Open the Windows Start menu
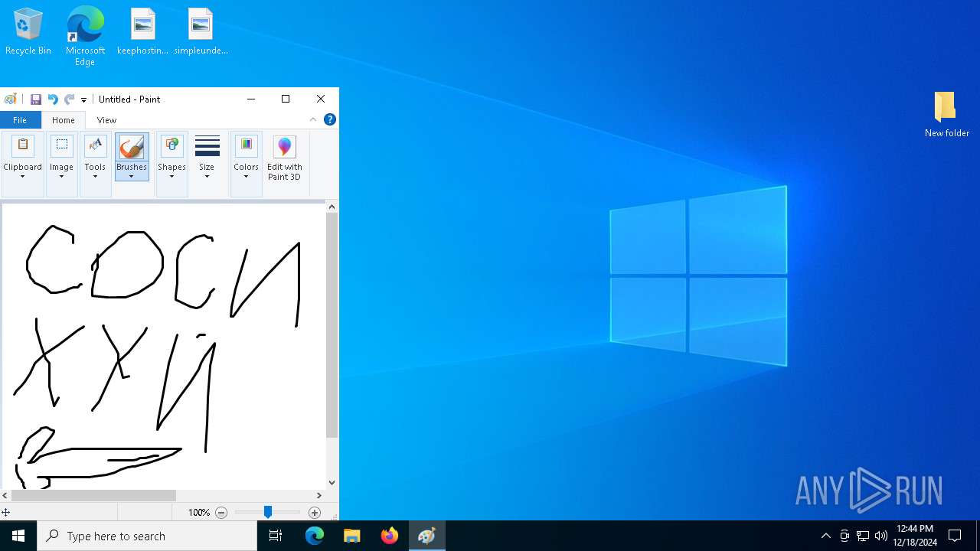 tap(18, 536)
